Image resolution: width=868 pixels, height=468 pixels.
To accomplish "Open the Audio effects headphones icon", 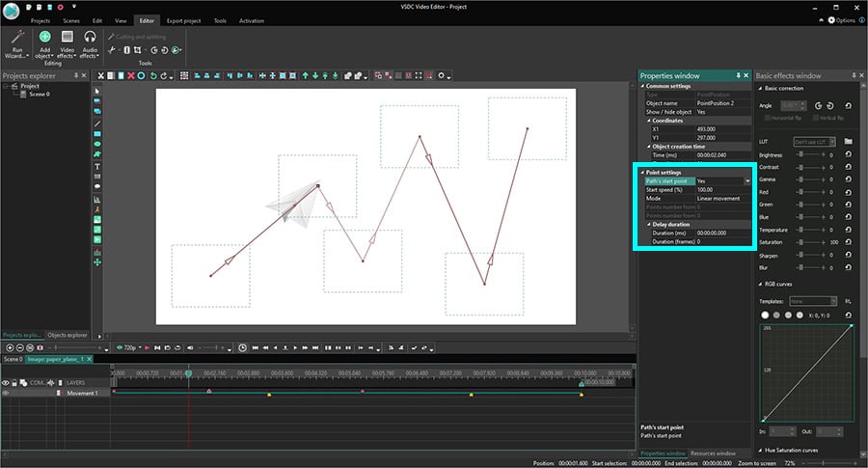I will click(x=90, y=37).
